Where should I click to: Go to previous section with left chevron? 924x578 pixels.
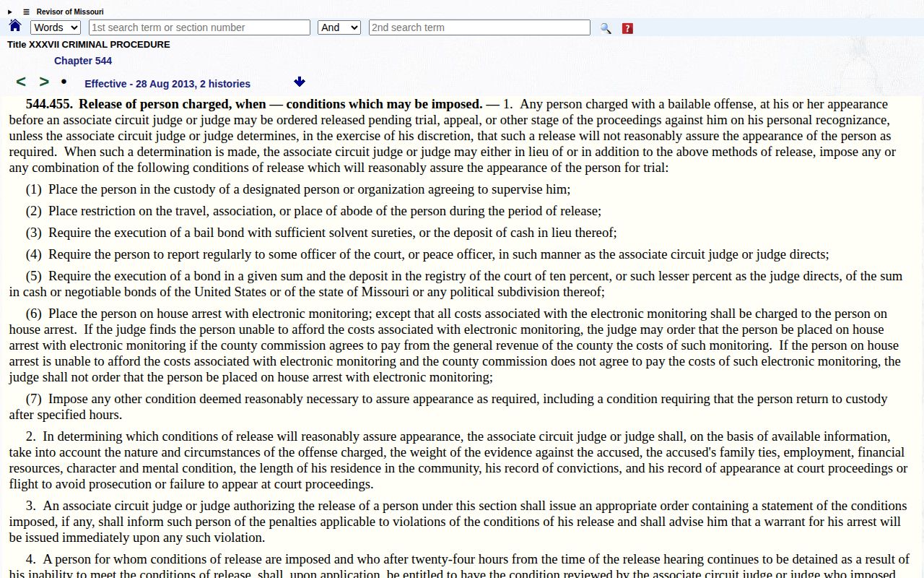(x=21, y=82)
